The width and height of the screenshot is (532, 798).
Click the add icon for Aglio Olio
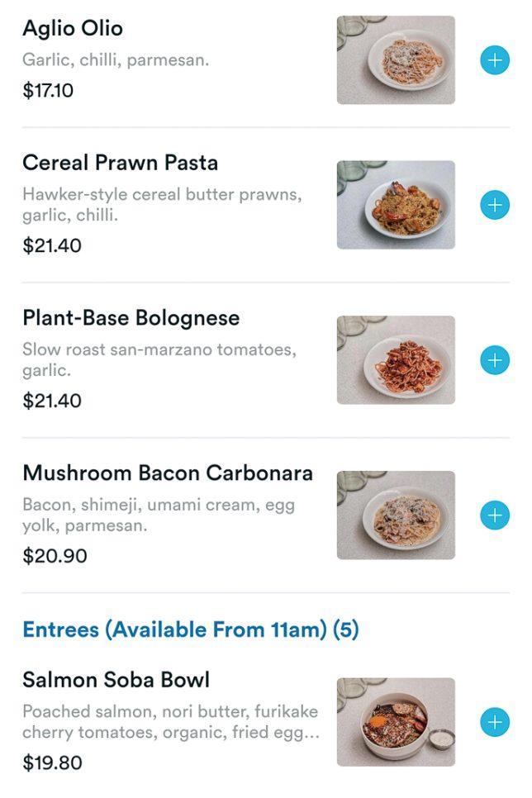[496, 59]
